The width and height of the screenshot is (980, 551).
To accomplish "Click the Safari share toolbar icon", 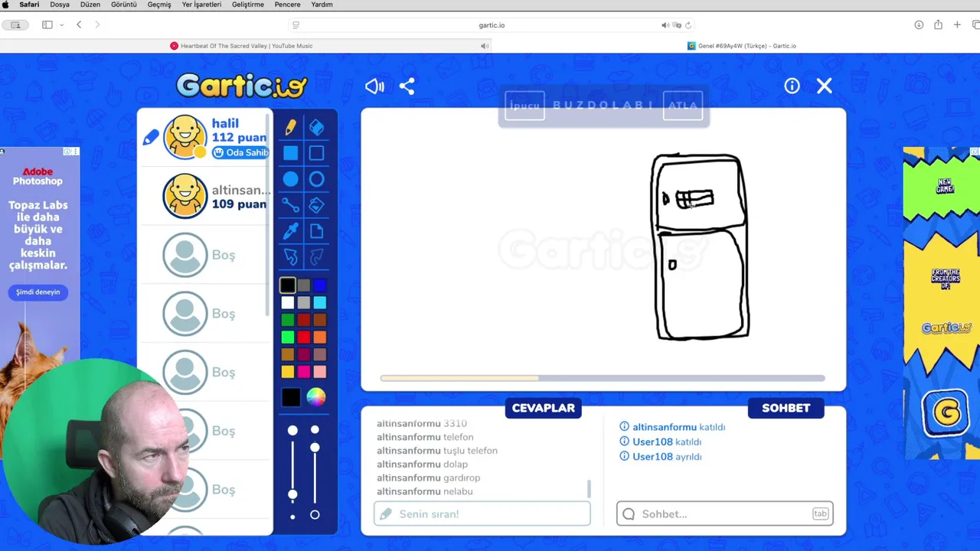I will (938, 25).
